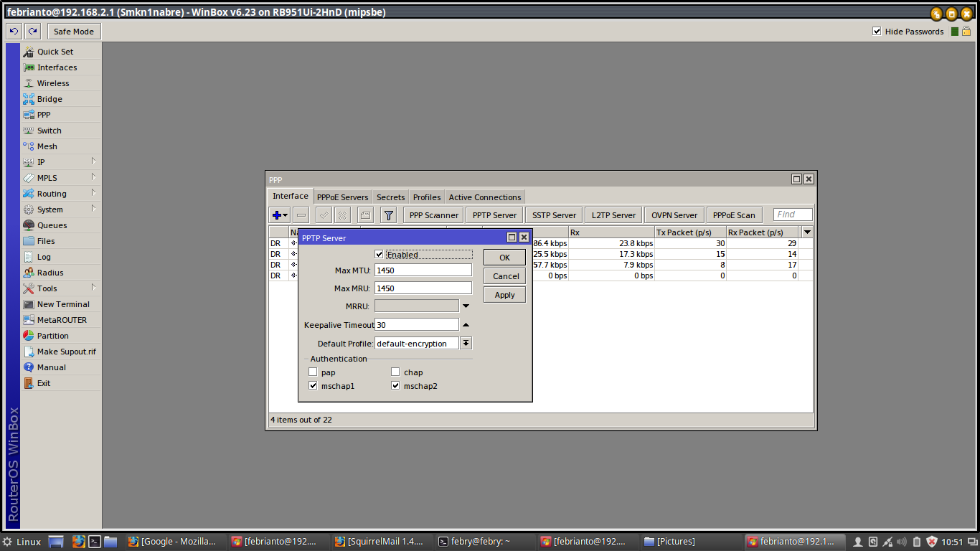This screenshot has height=551, width=980.
Task: Switch to the Interface tab
Action: coord(291,196)
